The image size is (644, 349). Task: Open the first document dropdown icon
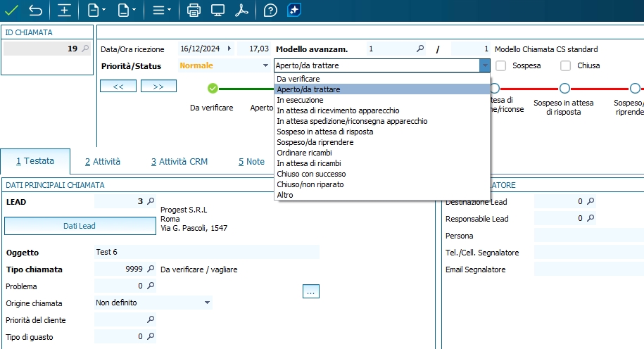[x=96, y=11]
